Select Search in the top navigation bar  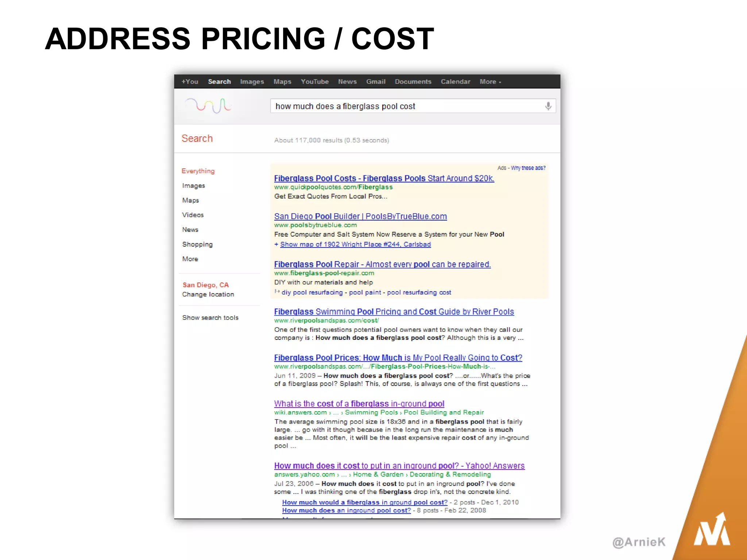(x=219, y=82)
